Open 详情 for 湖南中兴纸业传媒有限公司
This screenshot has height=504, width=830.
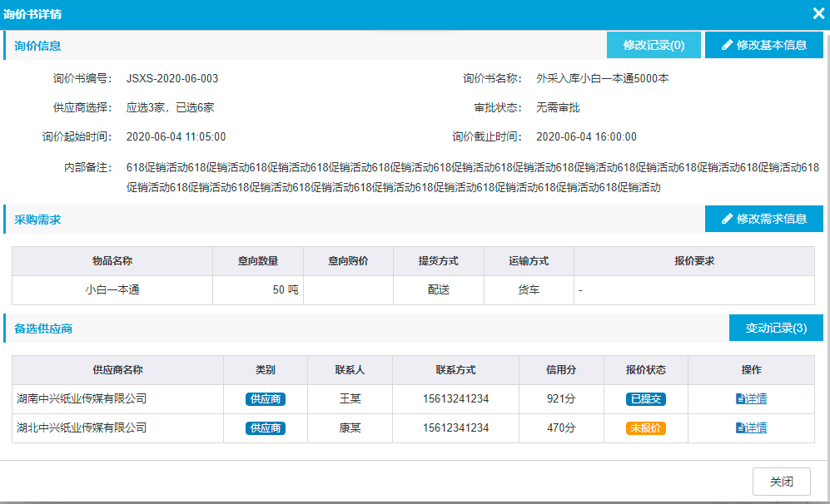pyautogui.click(x=751, y=399)
